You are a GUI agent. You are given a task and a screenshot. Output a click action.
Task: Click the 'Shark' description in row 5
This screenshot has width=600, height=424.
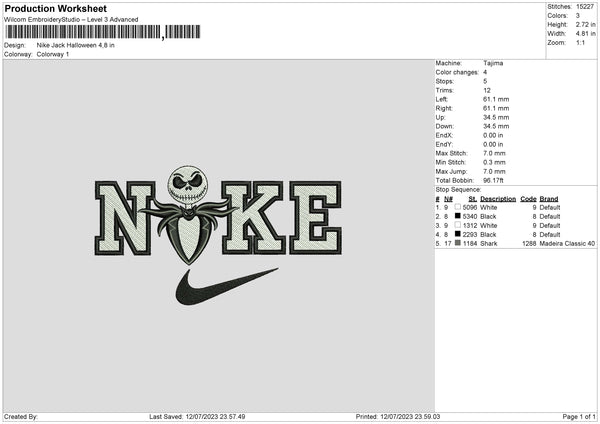489,243
